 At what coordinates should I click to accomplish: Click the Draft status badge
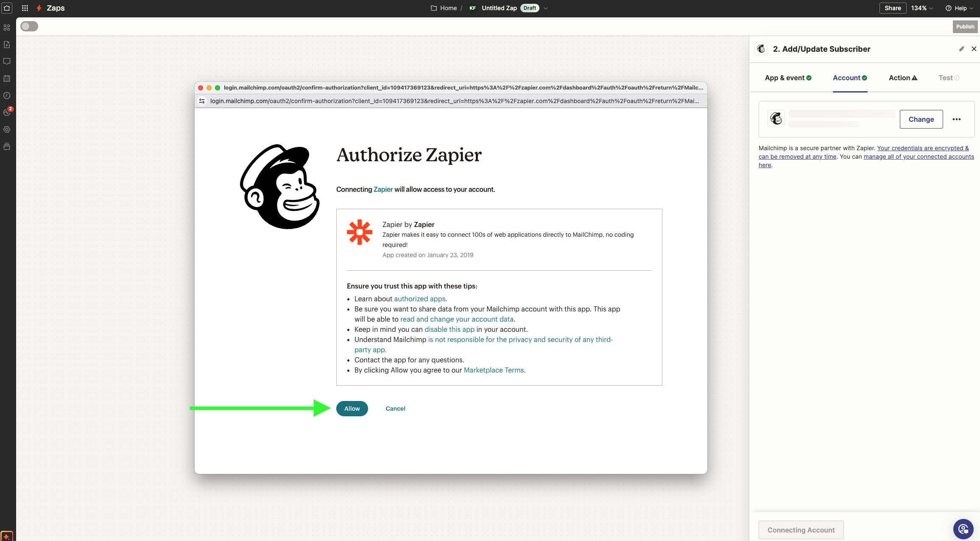(530, 8)
